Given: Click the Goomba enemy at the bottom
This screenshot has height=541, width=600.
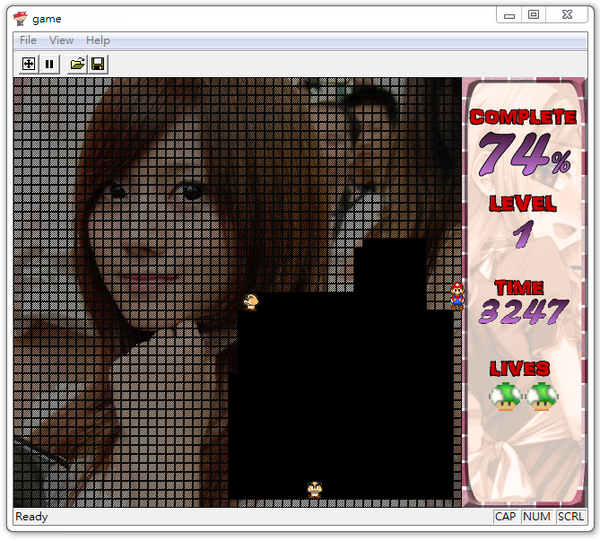Looking at the screenshot, I should coord(315,489).
